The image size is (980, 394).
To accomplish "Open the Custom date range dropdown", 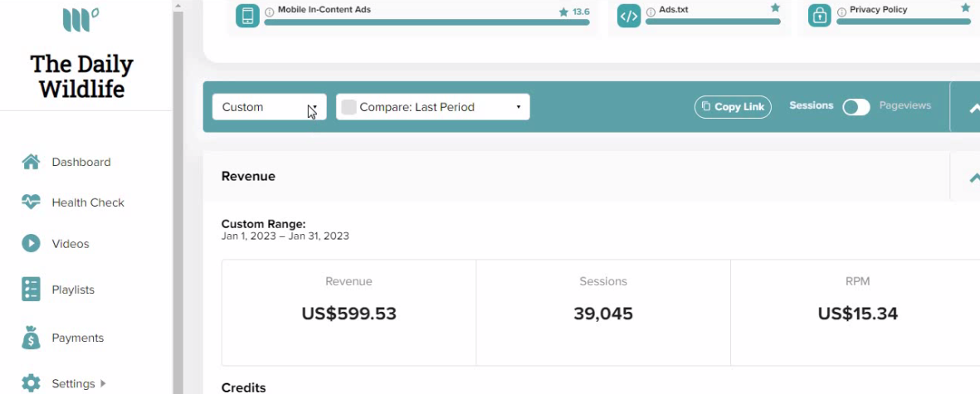I will 270,107.
